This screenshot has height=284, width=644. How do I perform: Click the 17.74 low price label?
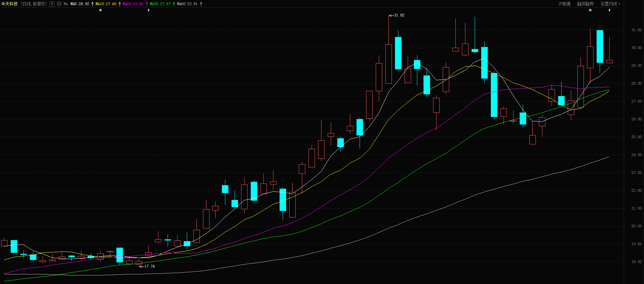149,267
